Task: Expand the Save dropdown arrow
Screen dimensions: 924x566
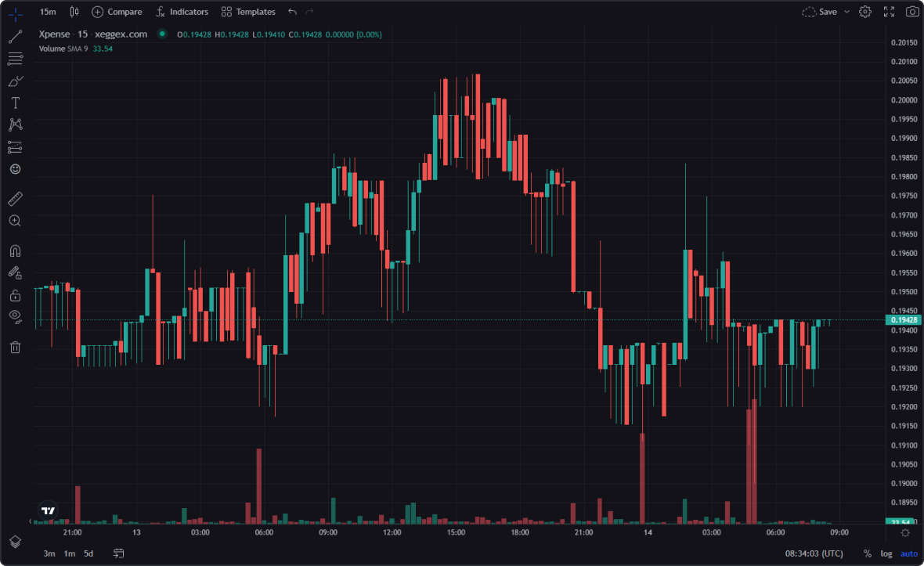Action: (x=847, y=12)
